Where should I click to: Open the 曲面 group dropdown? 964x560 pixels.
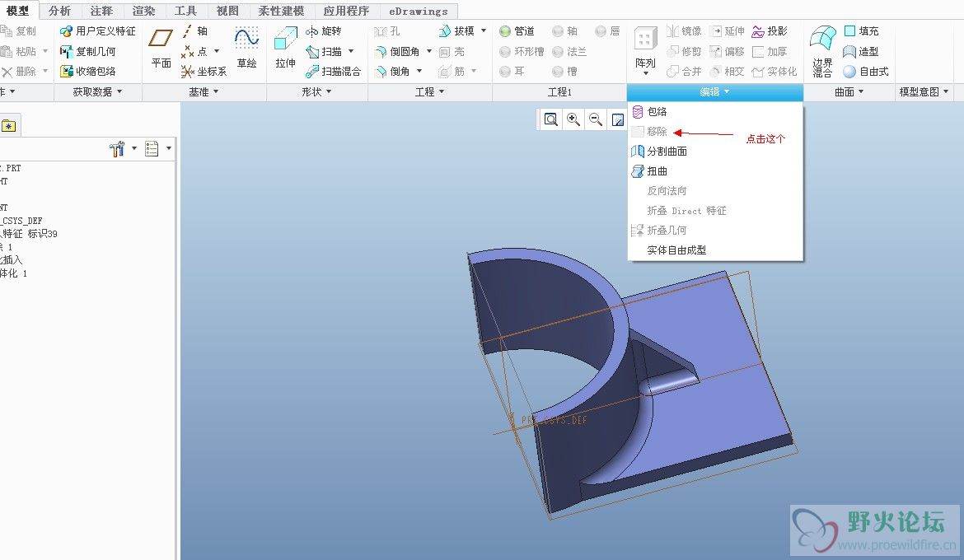tap(849, 91)
